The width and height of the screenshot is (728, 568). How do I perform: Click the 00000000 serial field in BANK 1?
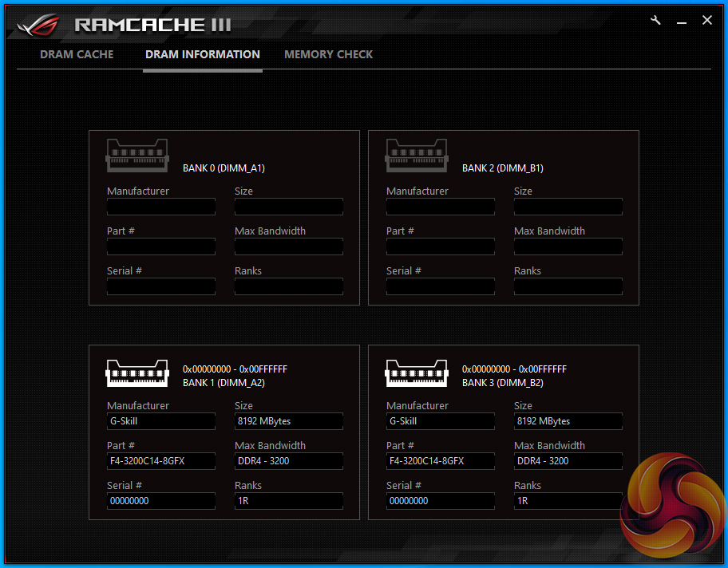161,501
